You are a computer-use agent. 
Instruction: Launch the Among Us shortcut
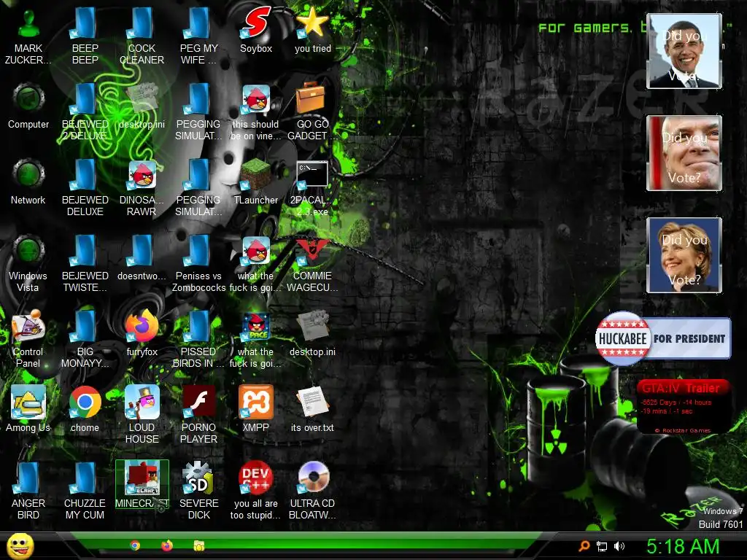pyautogui.click(x=28, y=409)
